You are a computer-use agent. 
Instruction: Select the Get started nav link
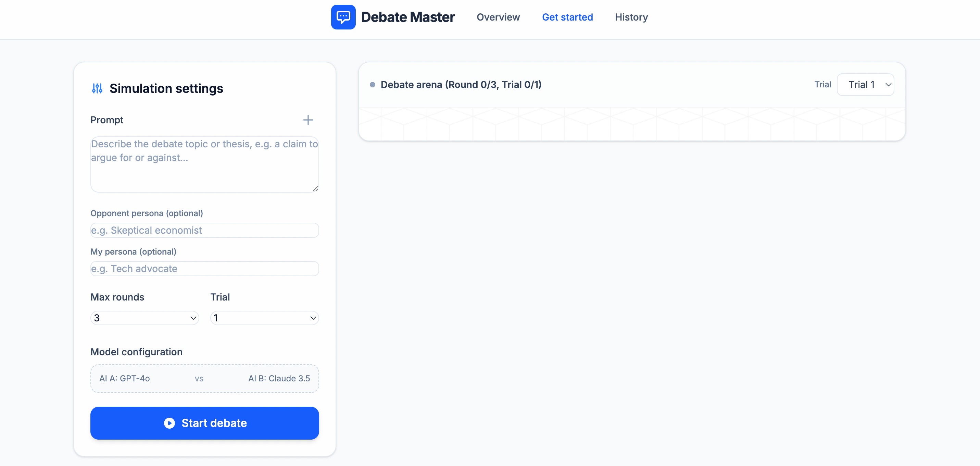tap(567, 17)
